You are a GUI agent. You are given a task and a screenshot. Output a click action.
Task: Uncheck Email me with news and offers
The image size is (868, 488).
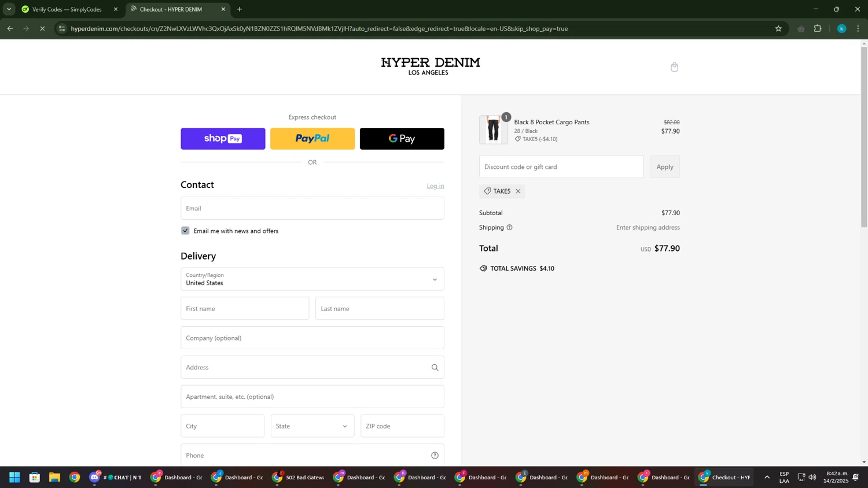pos(185,231)
